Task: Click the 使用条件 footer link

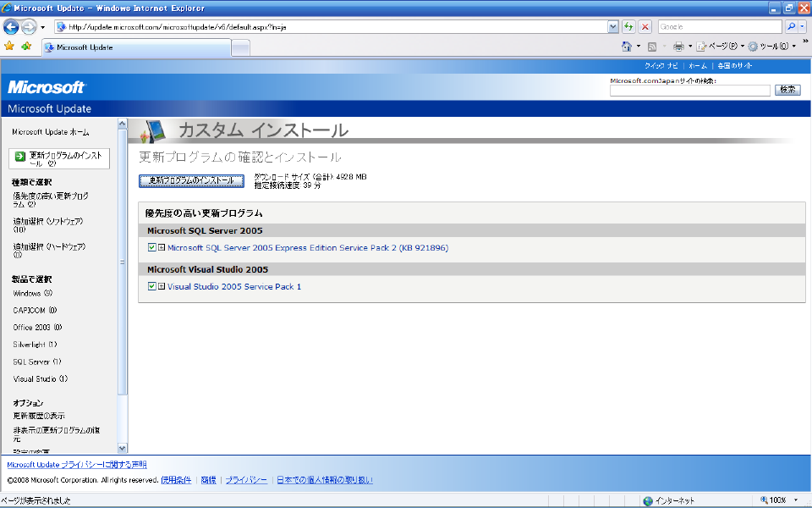Action: (176, 480)
